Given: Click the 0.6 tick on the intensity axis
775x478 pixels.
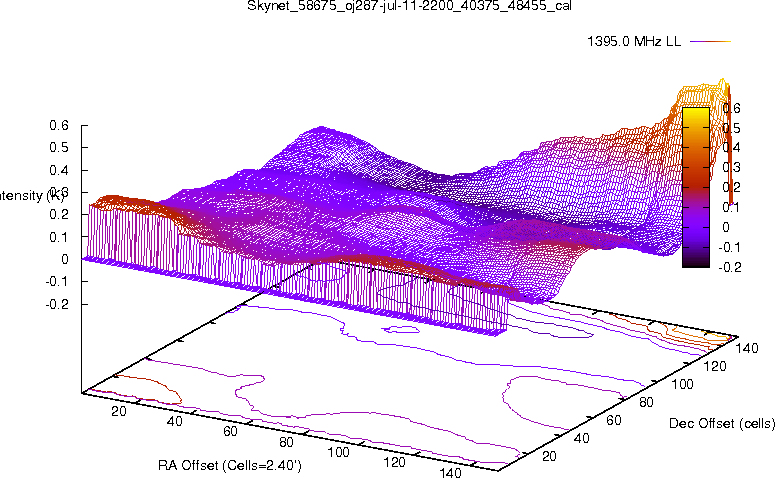Looking at the screenshot, I should (x=59, y=125).
